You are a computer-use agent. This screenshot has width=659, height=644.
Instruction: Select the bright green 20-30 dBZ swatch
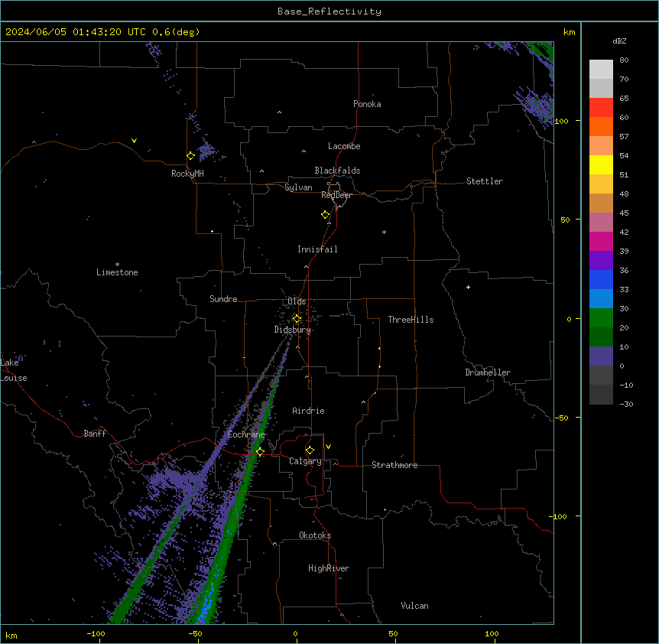click(x=601, y=318)
